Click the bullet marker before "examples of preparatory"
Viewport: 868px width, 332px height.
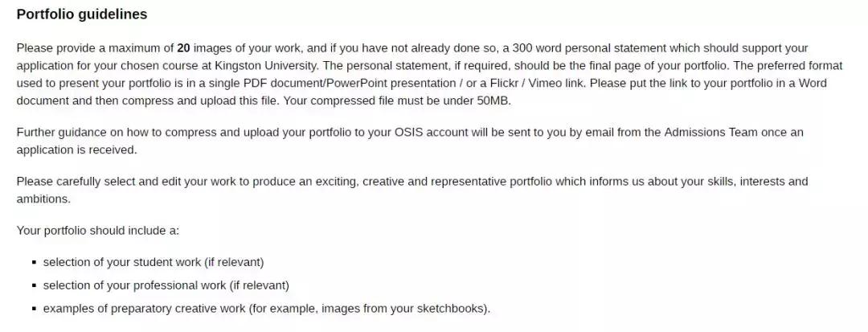35,309
